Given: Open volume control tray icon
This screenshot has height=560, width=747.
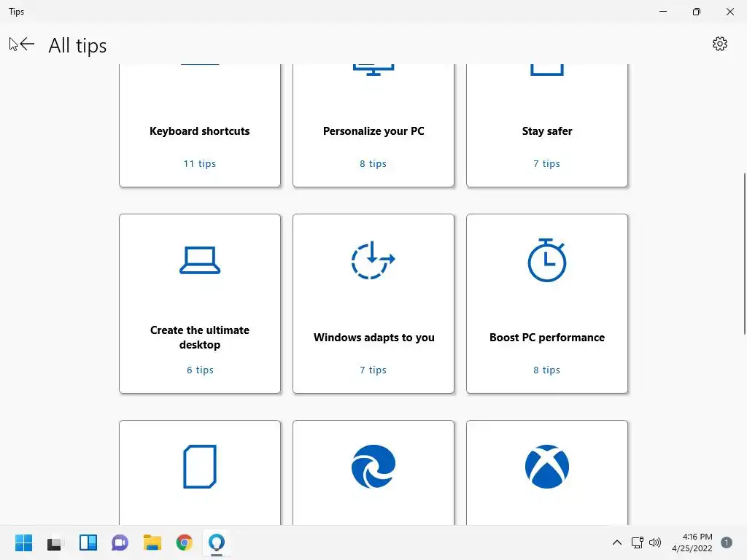Looking at the screenshot, I should click(x=655, y=542).
